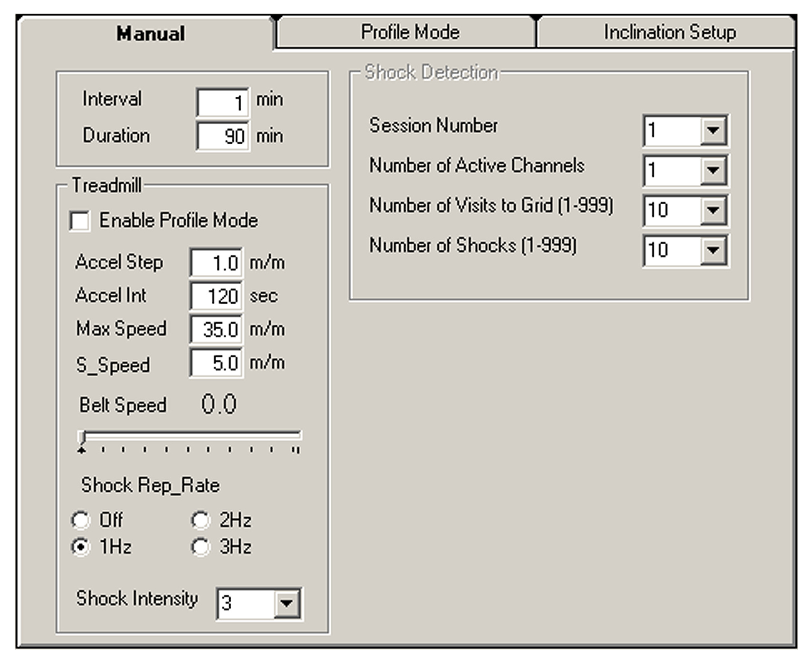
Task: Expand Number of Visits to Grid dropdown
Action: [x=713, y=210]
